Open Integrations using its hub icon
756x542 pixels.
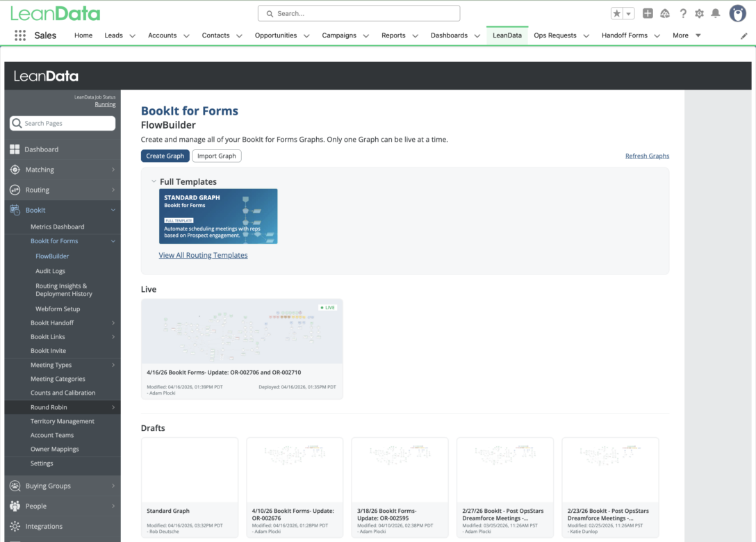point(15,526)
